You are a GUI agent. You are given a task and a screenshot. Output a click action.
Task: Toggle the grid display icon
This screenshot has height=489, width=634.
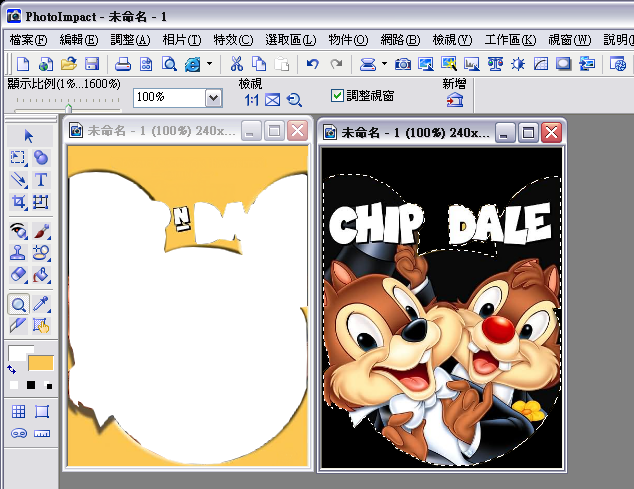[18, 412]
